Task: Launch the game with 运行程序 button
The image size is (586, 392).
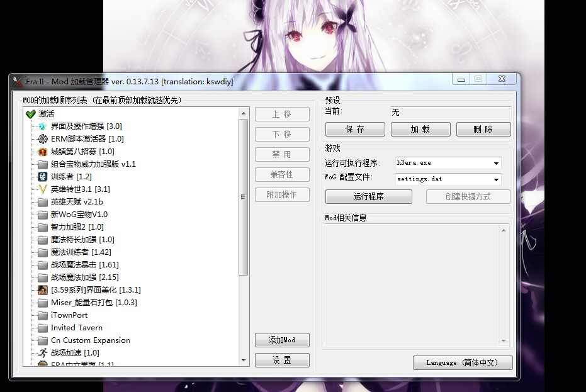Action: click(x=368, y=196)
